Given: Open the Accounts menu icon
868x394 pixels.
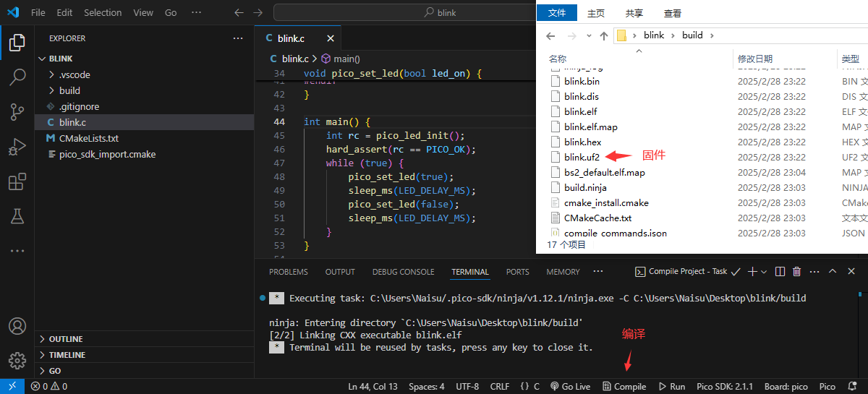Looking at the screenshot, I should [17, 326].
